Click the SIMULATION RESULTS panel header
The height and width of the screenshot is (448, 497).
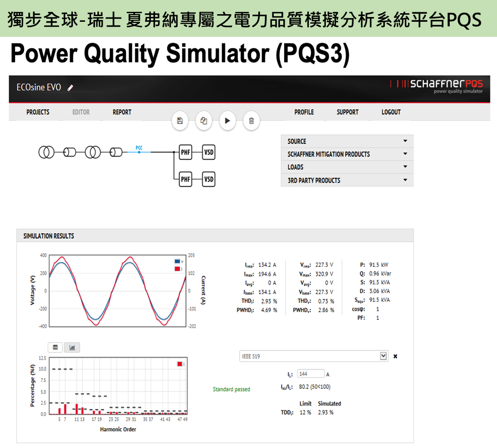[x=215, y=236]
